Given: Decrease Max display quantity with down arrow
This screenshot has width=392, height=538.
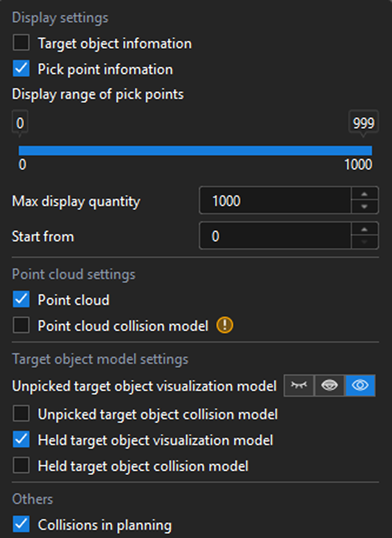Looking at the screenshot, I should 364,207.
